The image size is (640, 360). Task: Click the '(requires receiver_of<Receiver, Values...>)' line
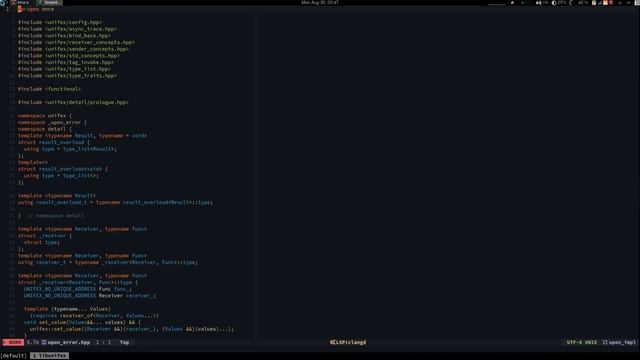tap(94, 316)
